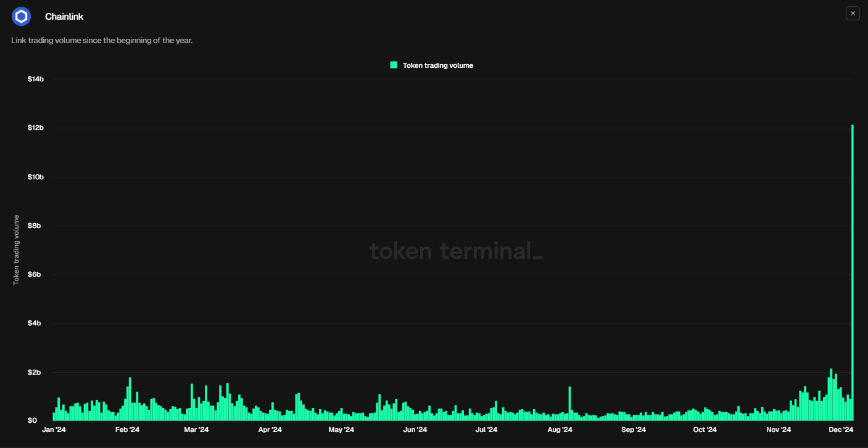Click the chart subtitle about Link trading volume
The width and height of the screenshot is (868, 448).
tap(101, 40)
